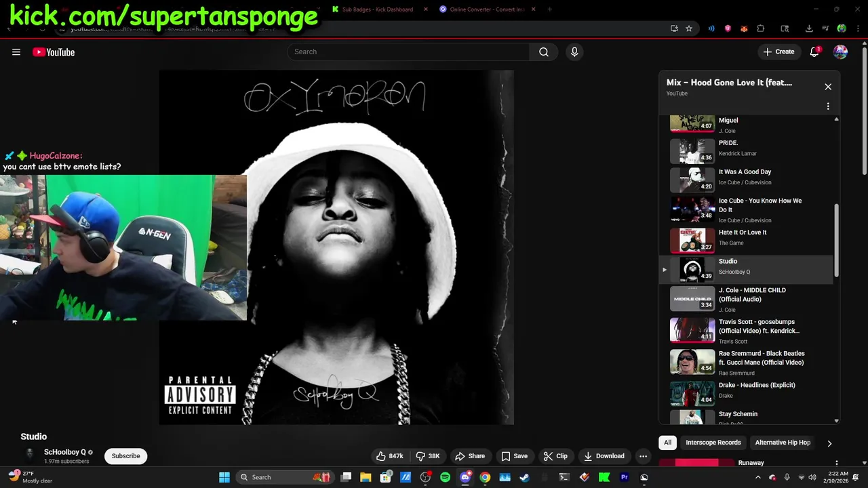Image resolution: width=868 pixels, height=488 pixels.
Task: Open File Explorer from the taskbar
Action: coord(366,477)
